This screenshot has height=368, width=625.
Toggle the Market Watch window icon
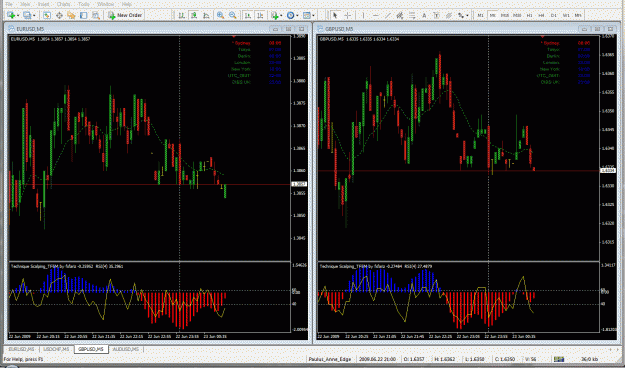click(x=47, y=15)
